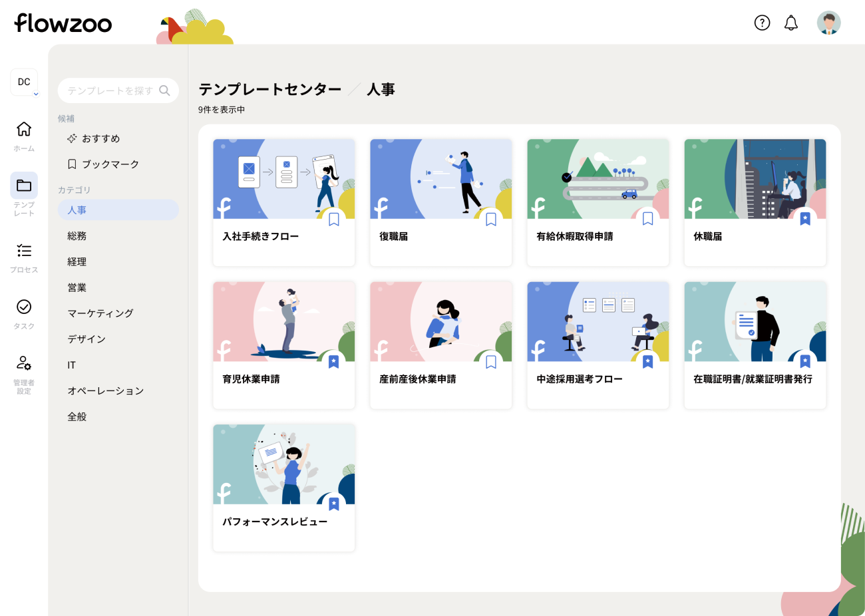Open 在職証明書/就業証明書発行 template thumbnail
The height and width of the screenshot is (616, 865).
tap(755, 321)
